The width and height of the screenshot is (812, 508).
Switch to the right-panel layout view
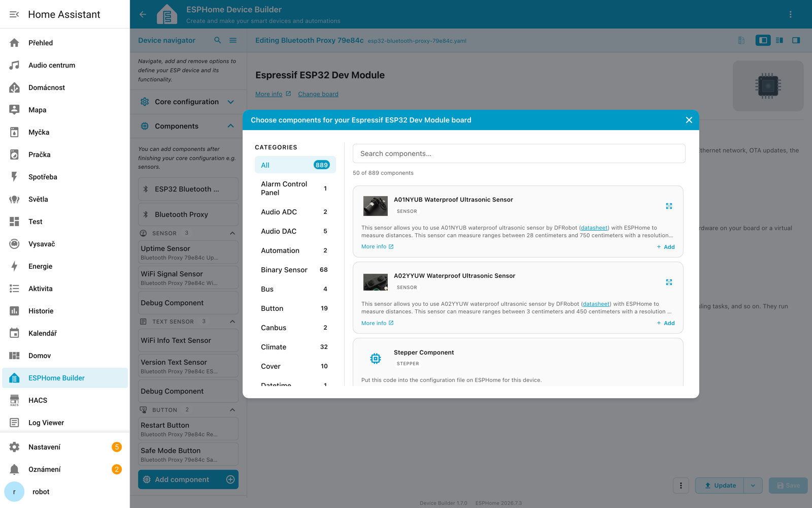coord(796,40)
